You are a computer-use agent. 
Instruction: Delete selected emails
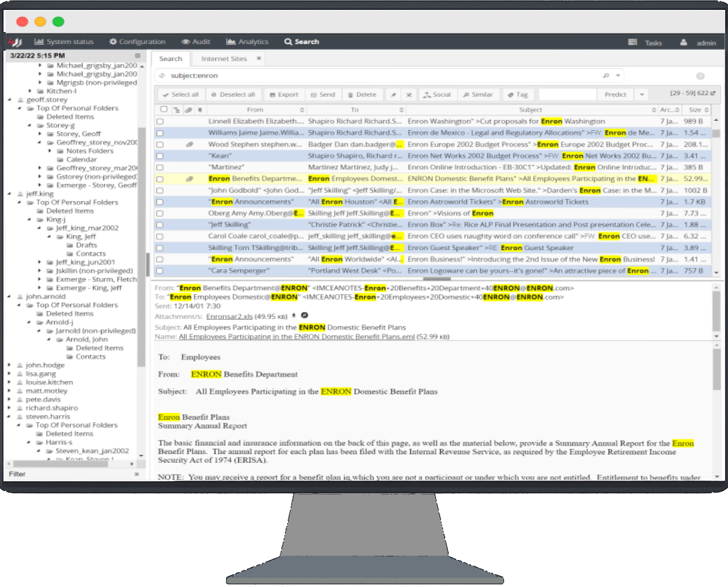pos(362,95)
